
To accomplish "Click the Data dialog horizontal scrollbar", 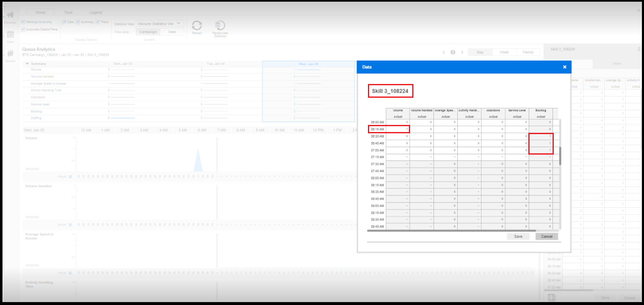I will pyautogui.click(x=451, y=230).
